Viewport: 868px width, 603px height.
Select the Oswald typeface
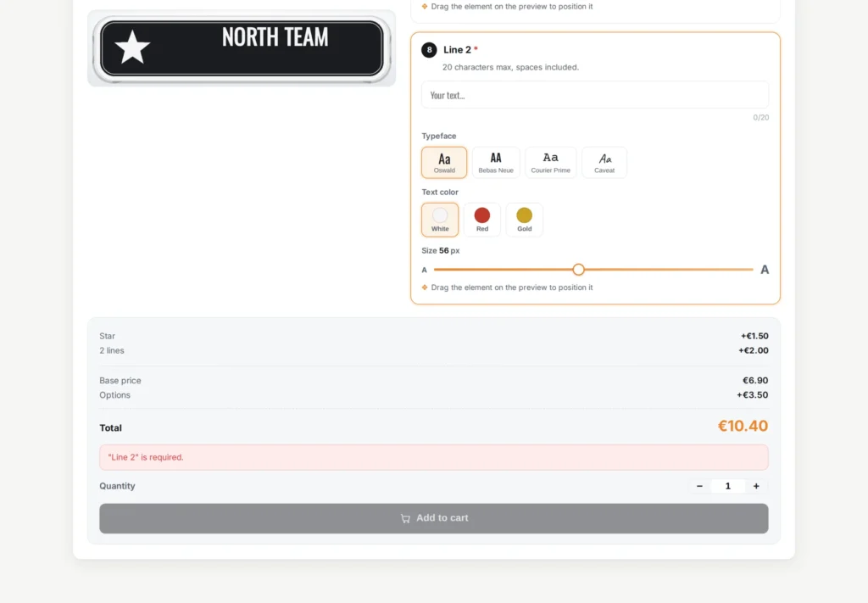pyautogui.click(x=444, y=162)
